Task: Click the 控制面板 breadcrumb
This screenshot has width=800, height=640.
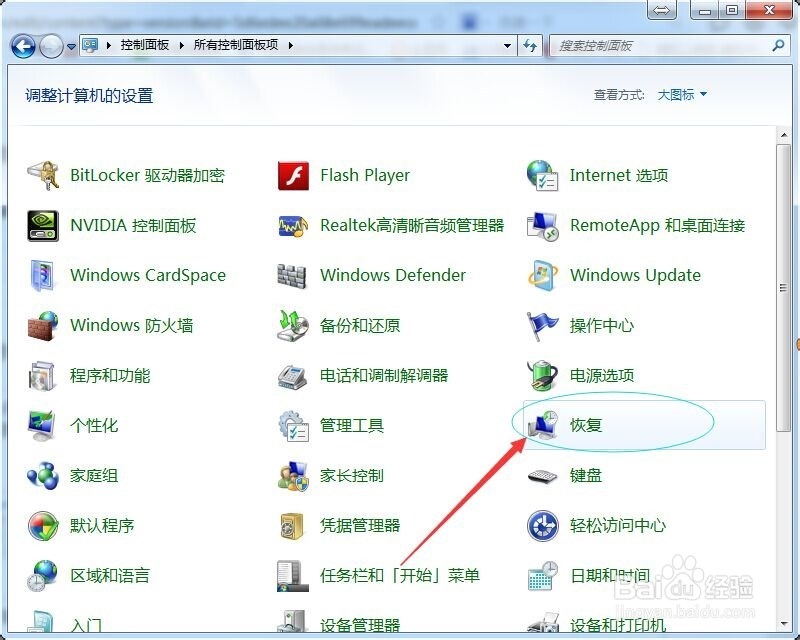Action: click(144, 45)
